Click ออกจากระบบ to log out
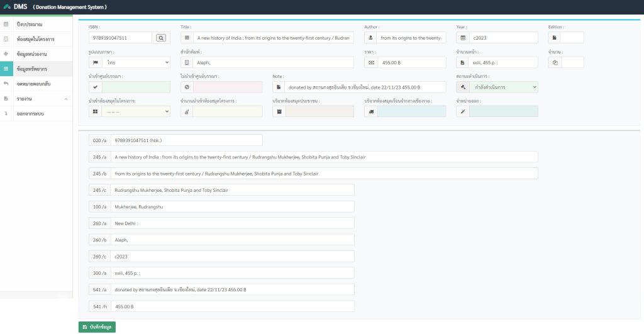 [31, 114]
